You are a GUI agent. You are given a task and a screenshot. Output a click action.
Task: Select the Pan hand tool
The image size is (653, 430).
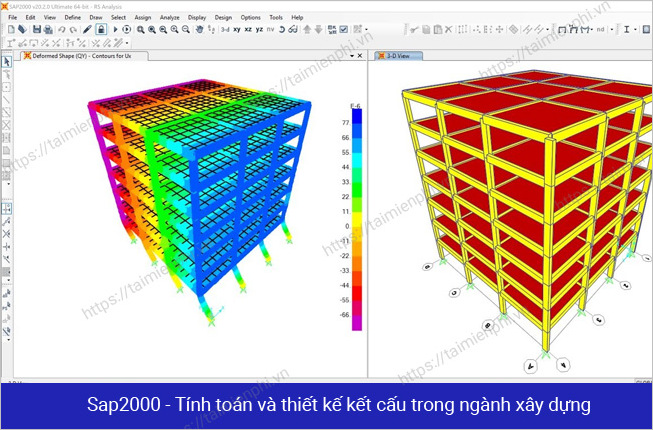click(199, 29)
